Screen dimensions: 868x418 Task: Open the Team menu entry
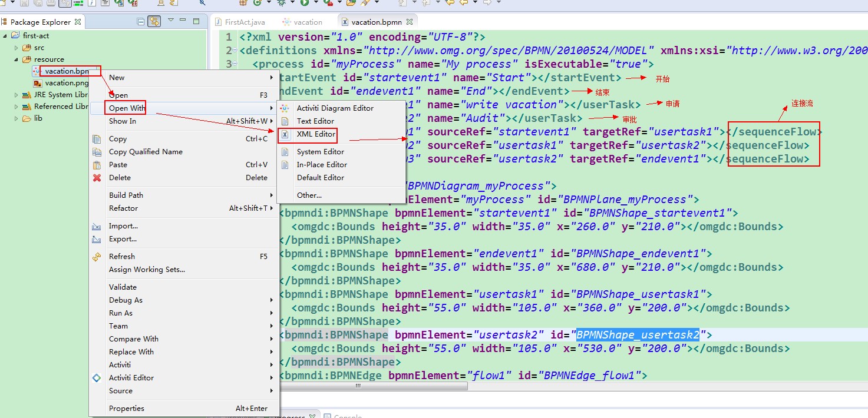coord(184,326)
